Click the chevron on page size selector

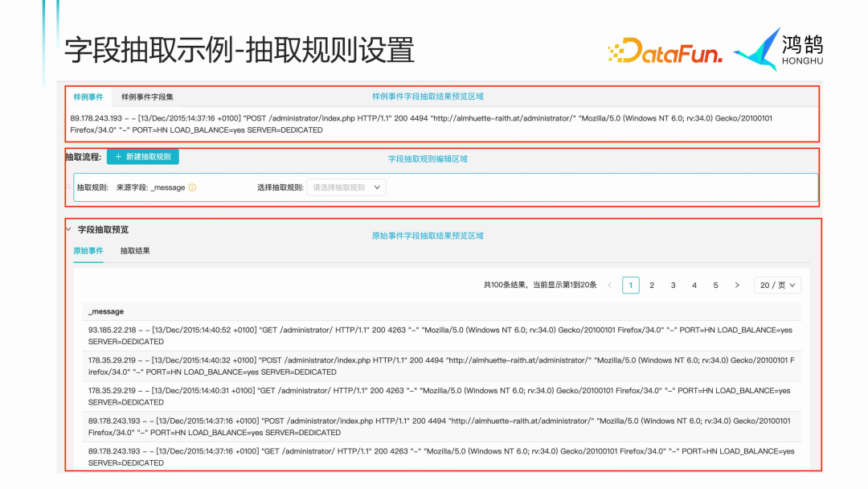(x=792, y=285)
